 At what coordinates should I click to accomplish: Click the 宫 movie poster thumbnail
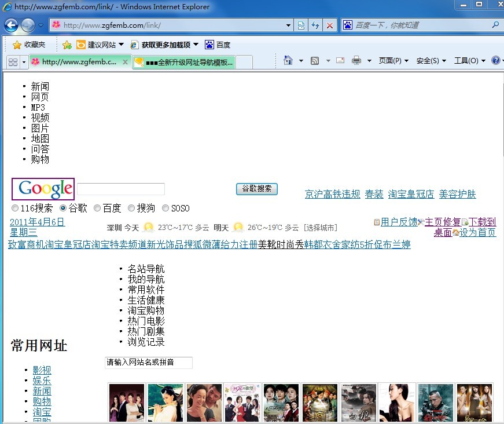pos(320,403)
